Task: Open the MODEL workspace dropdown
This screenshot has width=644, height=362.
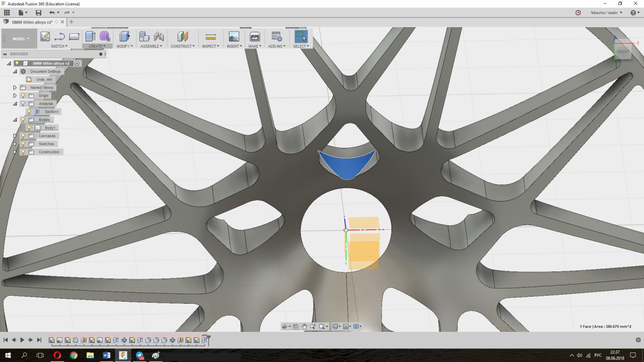Action: point(20,39)
